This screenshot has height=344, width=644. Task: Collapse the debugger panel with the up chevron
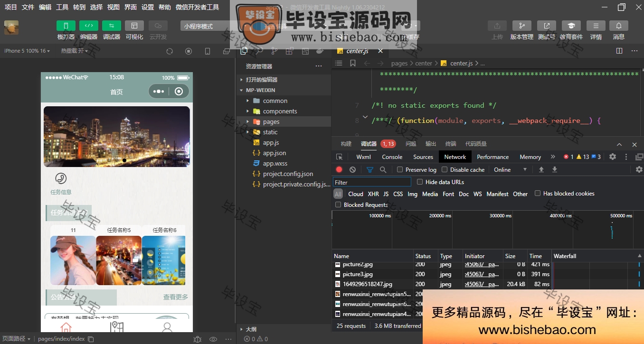[x=619, y=144]
